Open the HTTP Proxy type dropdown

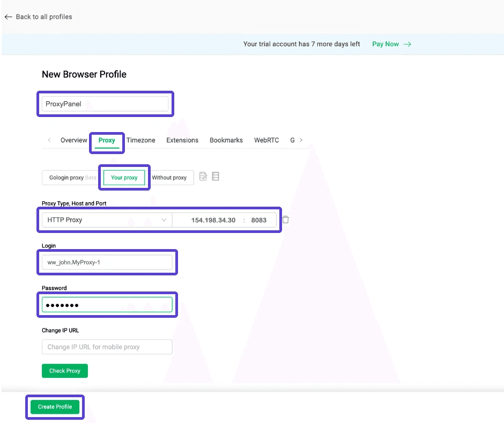pos(107,220)
